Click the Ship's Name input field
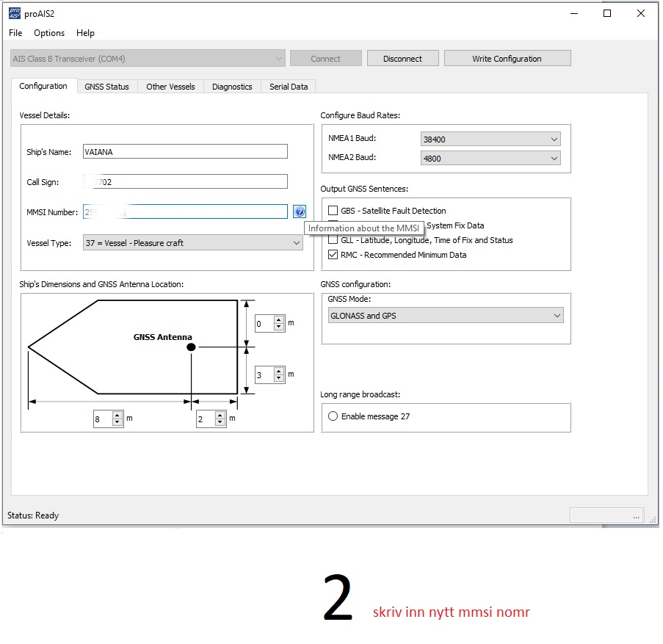 click(x=185, y=152)
